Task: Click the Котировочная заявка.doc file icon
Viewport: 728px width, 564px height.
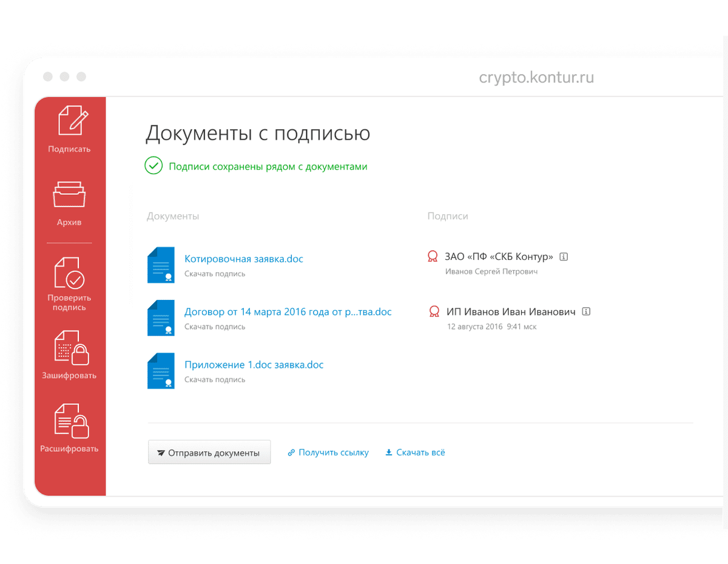Action: [161, 265]
